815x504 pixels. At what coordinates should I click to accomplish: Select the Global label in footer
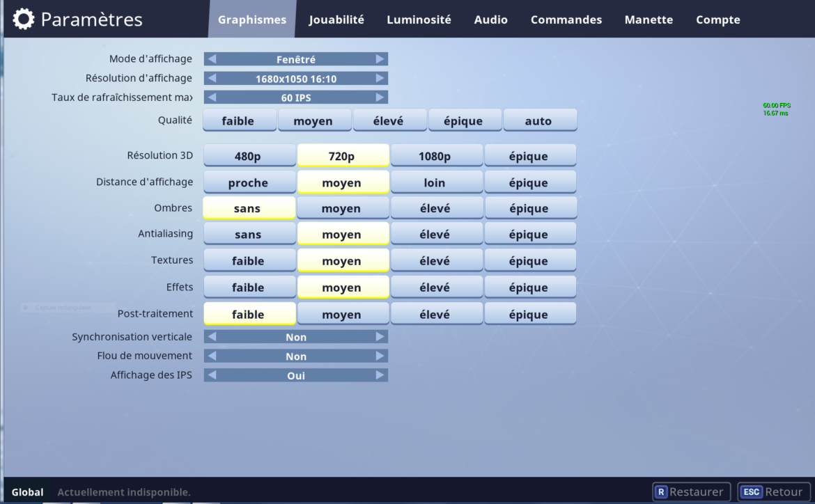pos(27,492)
